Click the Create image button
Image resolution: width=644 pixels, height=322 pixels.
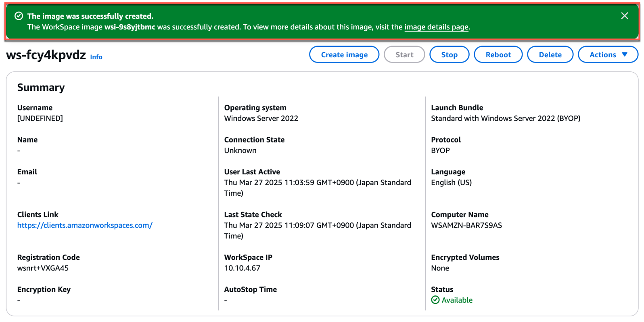click(344, 54)
